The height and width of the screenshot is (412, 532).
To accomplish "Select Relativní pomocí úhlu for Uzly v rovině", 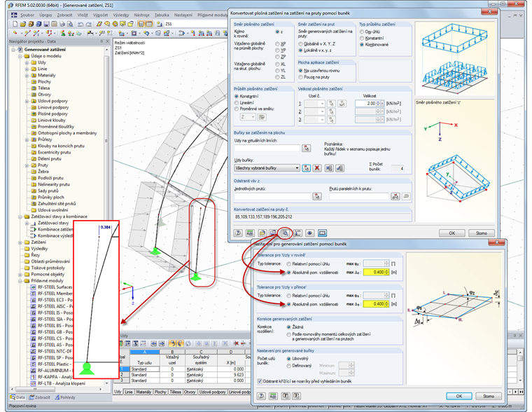I will coord(288,263).
